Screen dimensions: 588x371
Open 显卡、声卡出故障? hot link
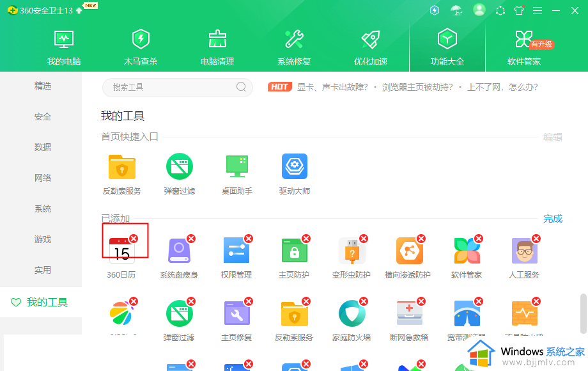tap(332, 88)
